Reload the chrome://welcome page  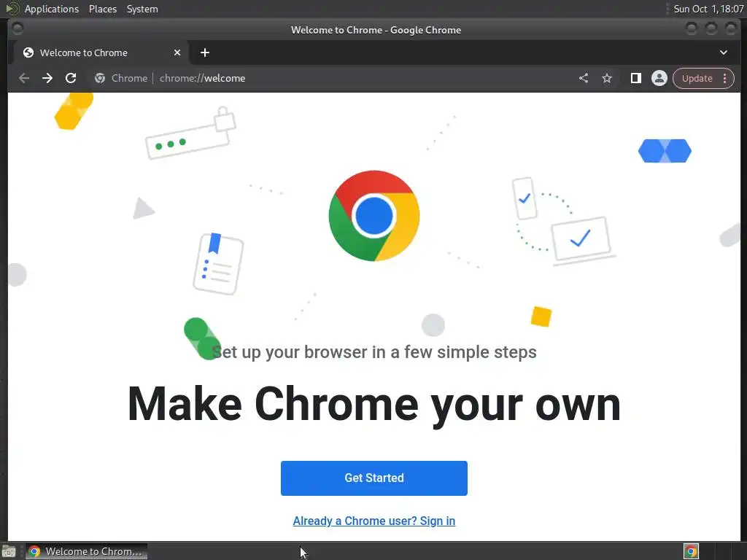[71, 78]
